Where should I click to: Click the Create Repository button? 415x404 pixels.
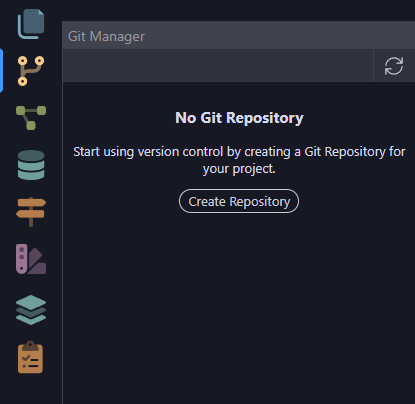click(239, 201)
